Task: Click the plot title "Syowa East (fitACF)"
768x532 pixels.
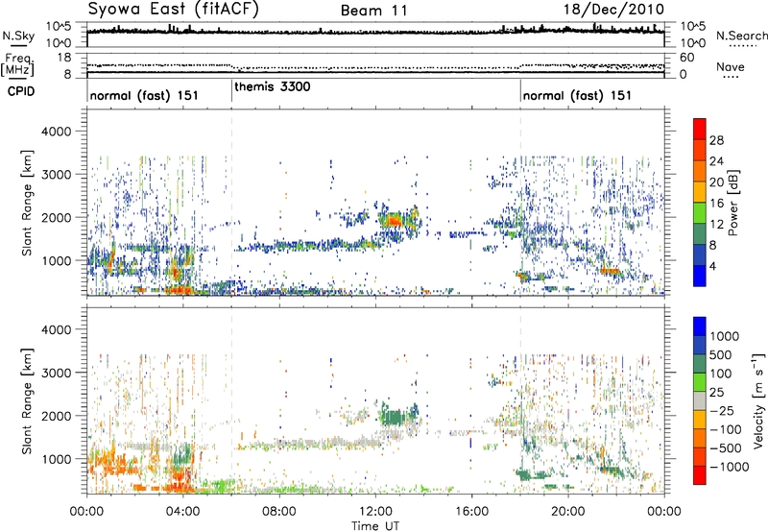Action: (x=173, y=10)
